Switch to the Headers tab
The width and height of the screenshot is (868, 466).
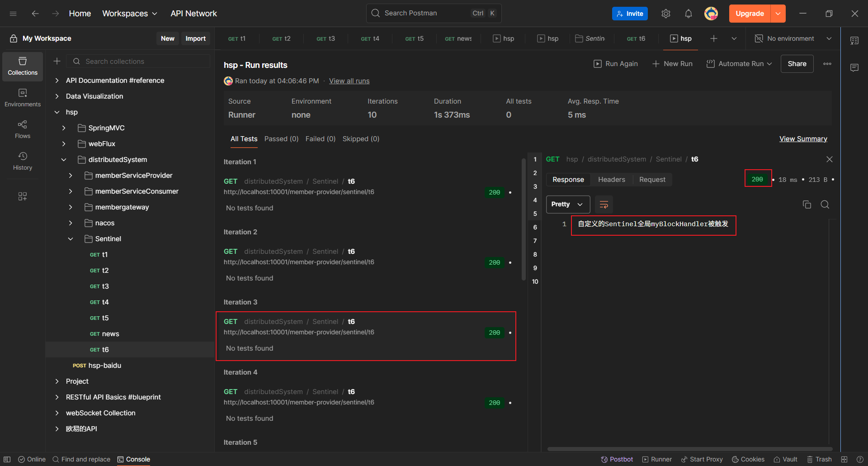pyautogui.click(x=611, y=180)
